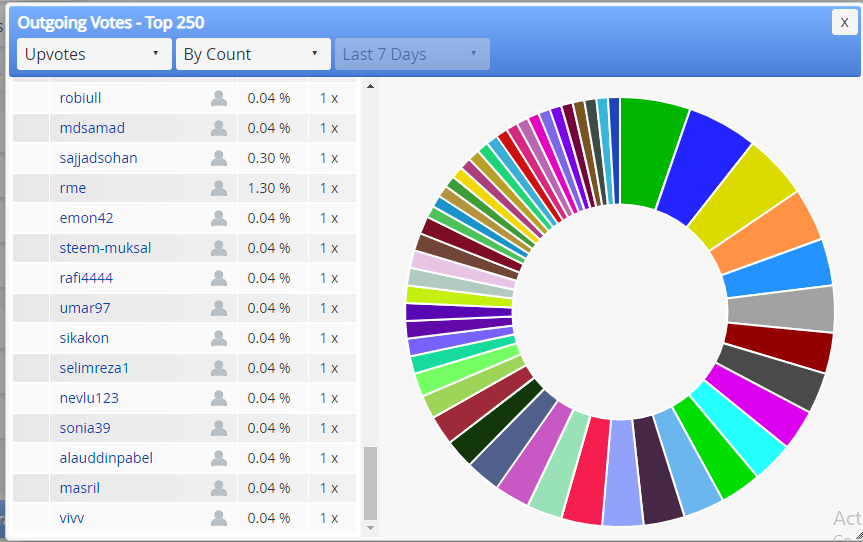Click the profile icon beside selimreza1

[219, 368]
